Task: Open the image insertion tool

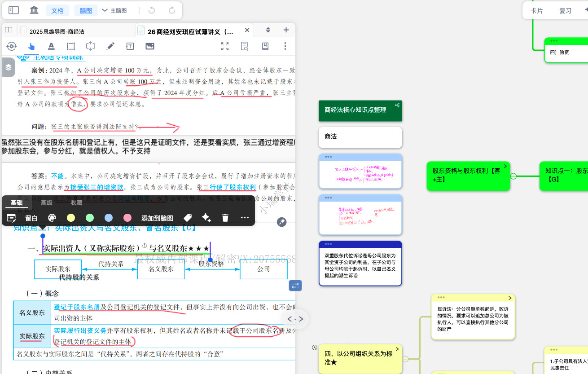Action: tap(149, 46)
